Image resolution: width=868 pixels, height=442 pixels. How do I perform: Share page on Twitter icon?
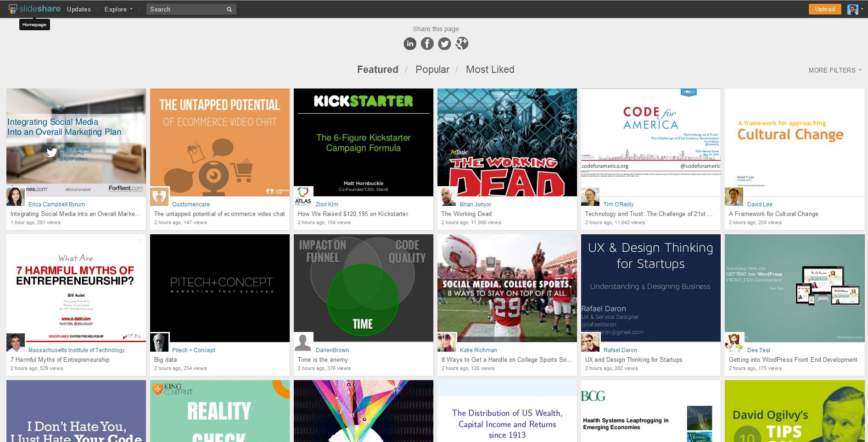click(x=444, y=44)
